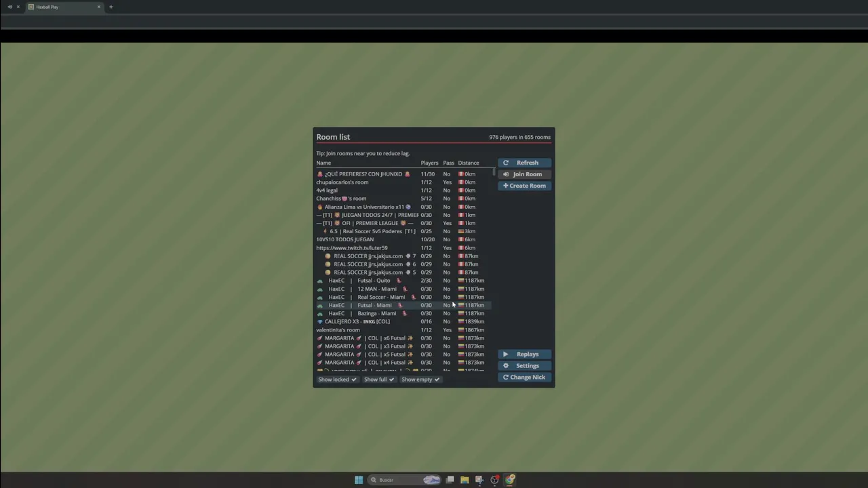Toggle the Show locked filter

click(x=337, y=380)
